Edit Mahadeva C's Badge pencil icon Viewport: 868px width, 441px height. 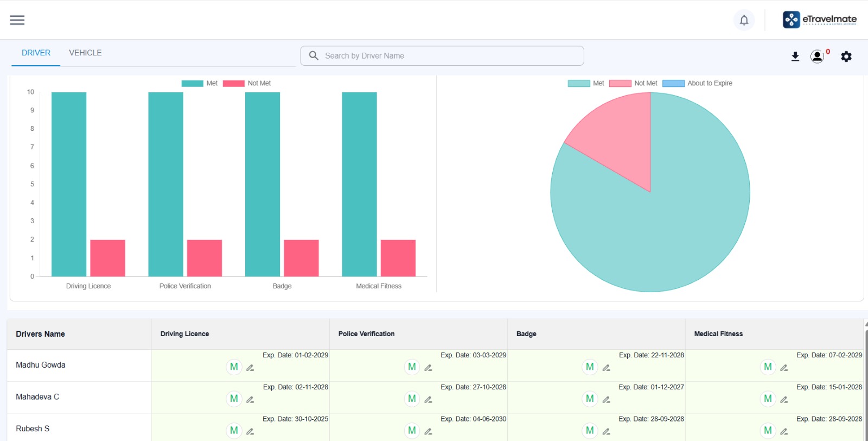click(x=607, y=400)
